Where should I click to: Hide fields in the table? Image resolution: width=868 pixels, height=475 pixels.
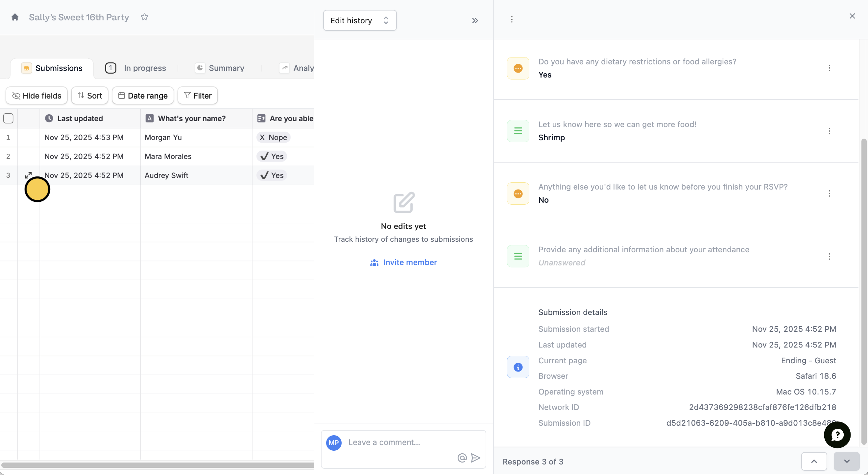[x=36, y=96]
